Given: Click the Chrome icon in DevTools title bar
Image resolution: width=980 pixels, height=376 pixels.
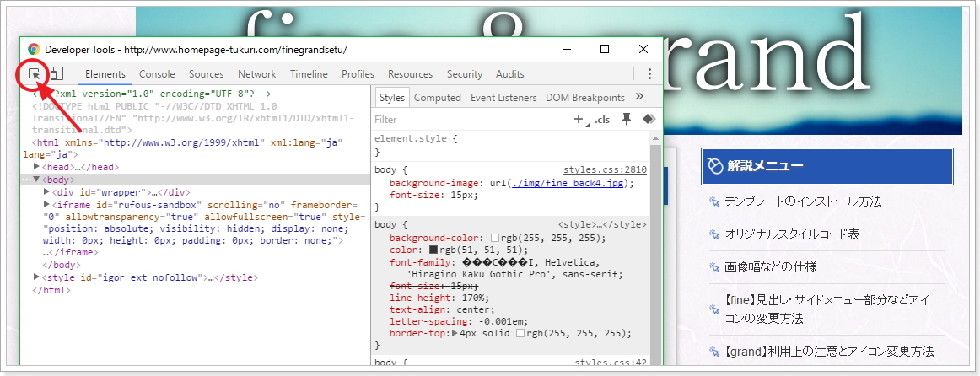Looking at the screenshot, I should pos(34,50).
